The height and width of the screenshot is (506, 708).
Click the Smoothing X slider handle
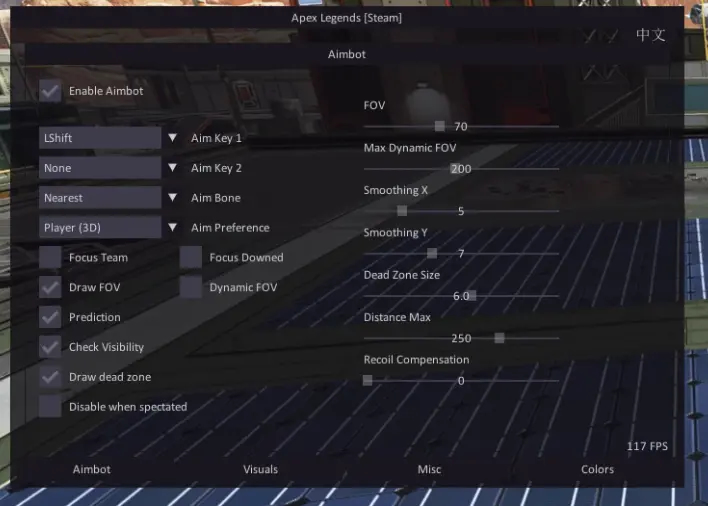(x=402, y=211)
